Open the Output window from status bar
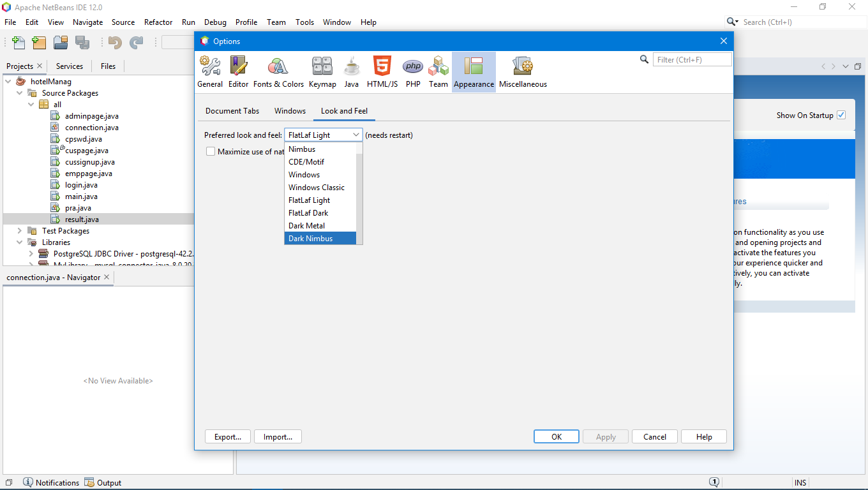 coord(103,483)
